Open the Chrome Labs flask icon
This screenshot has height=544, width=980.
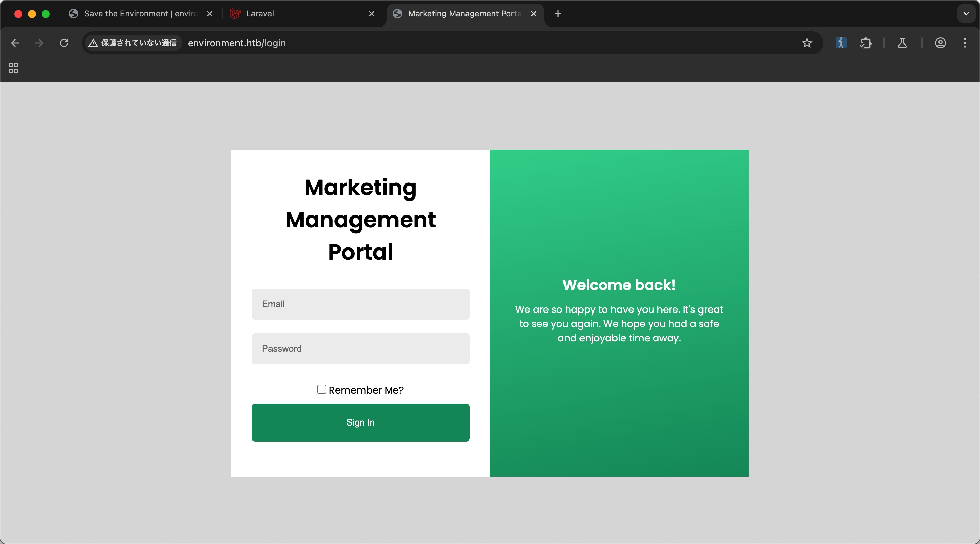tap(902, 43)
